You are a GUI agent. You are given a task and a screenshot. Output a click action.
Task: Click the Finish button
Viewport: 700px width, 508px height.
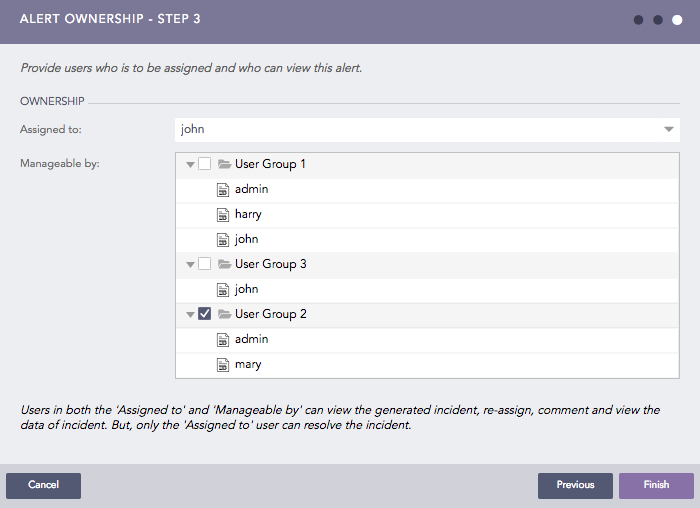coord(656,485)
